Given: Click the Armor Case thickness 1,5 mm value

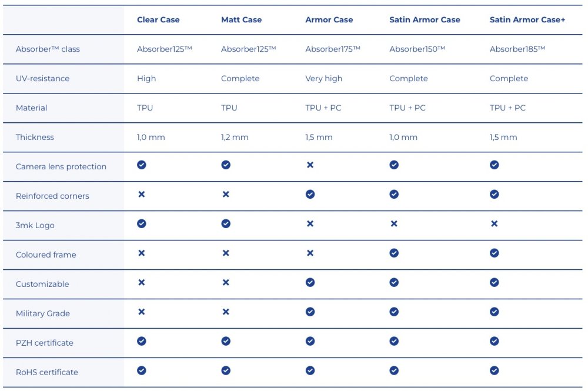Looking at the screenshot, I should coord(319,137).
